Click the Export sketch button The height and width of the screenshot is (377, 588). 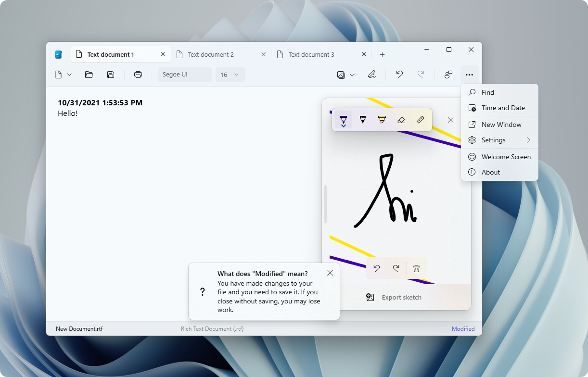pyautogui.click(x=402, y=297)
